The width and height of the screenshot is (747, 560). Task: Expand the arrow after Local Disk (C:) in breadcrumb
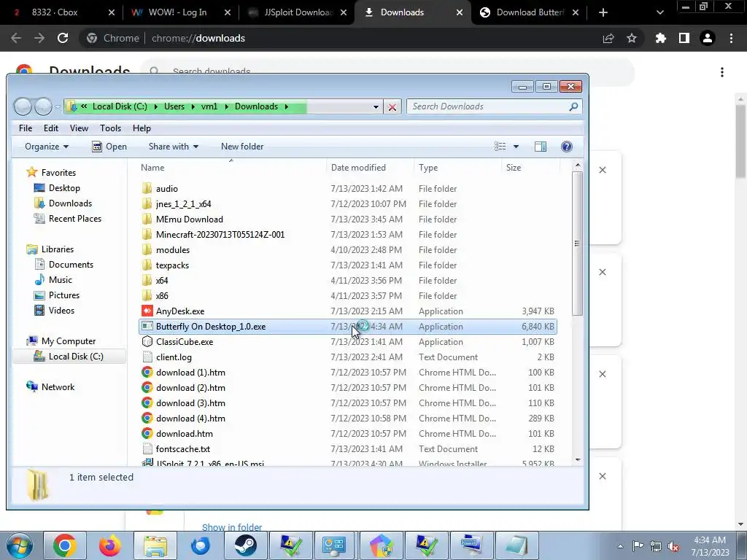(155, 106)
